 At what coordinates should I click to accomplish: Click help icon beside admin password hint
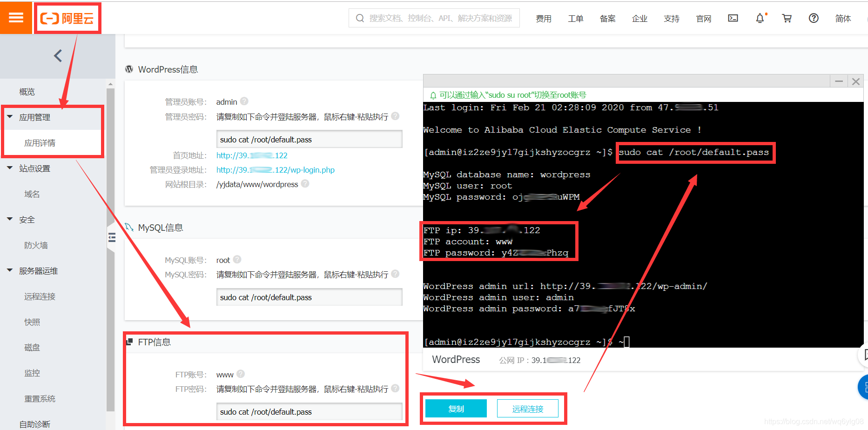click(x=395, y=116)
